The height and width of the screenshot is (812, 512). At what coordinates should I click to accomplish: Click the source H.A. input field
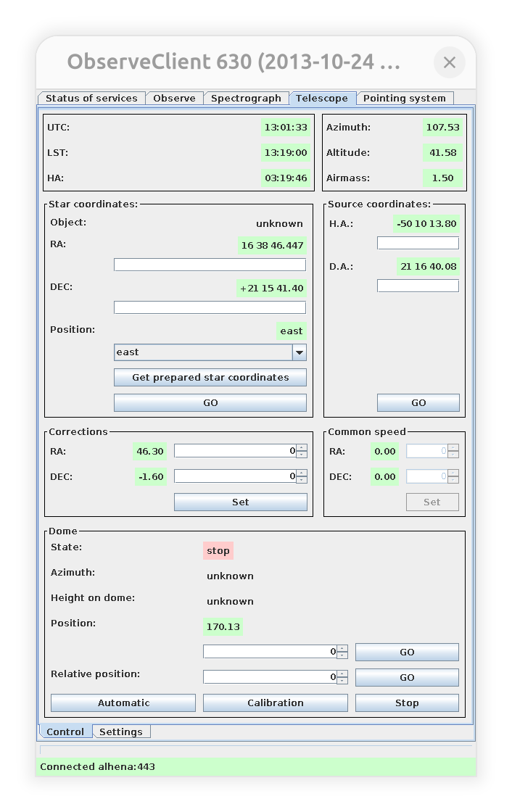tap(418, 243)
